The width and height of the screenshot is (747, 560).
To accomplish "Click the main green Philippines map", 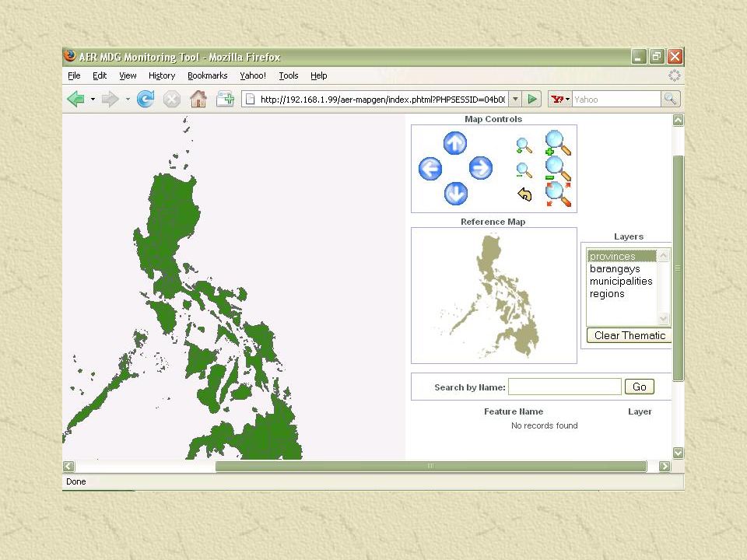I will click(x=233, y=287).
